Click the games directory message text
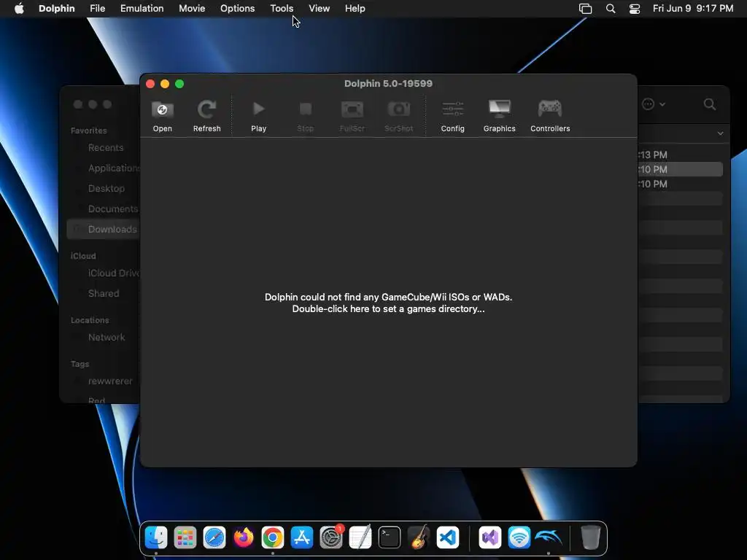This screenshot has height=560, width=747. click(x=388, y=303)
